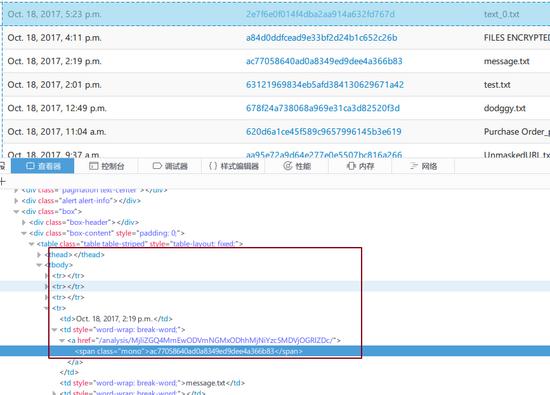
Task: Click the Purchase Order filename cell
Action: [517, 132]
